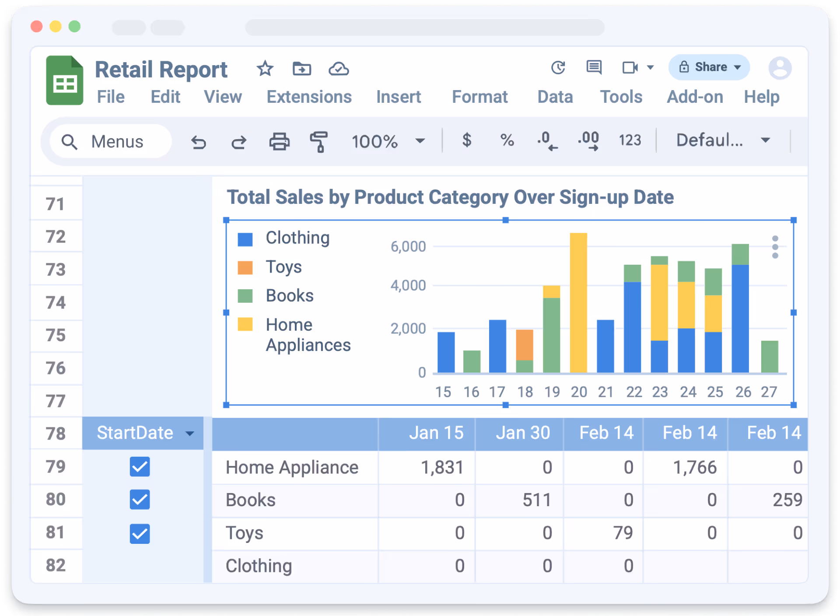Uncheck the checkbox in row 79
Image resolution: width=840 pixels, height=616 pixels.
(140, 466)
